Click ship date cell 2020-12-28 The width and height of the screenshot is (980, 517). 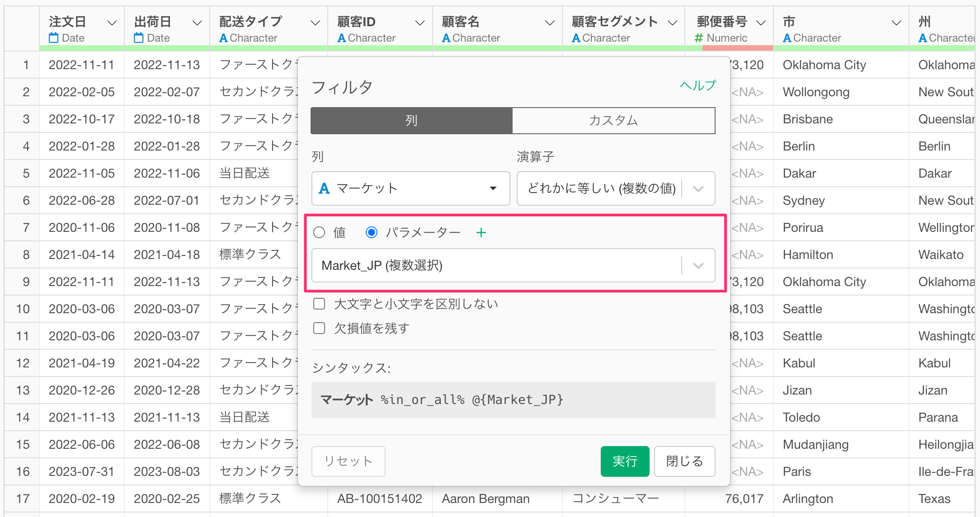tap(167, 390)
